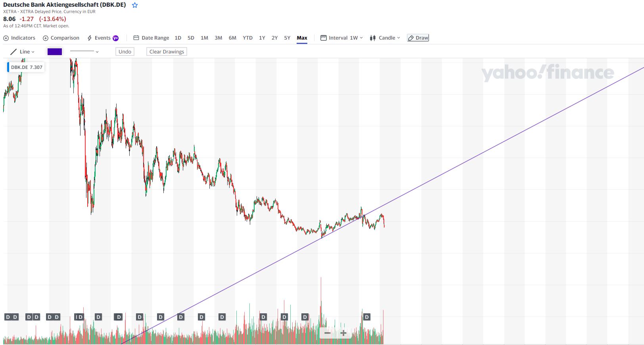Set the chart range to 5Y

(x=287, y=38)
